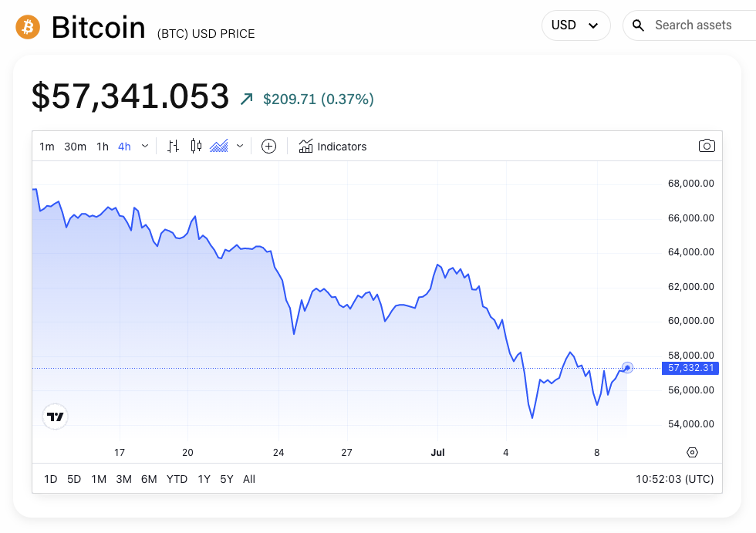Expand the extra timeframes chevron
The height and width of the screenshot is (533, 756).
click(144, 146)
